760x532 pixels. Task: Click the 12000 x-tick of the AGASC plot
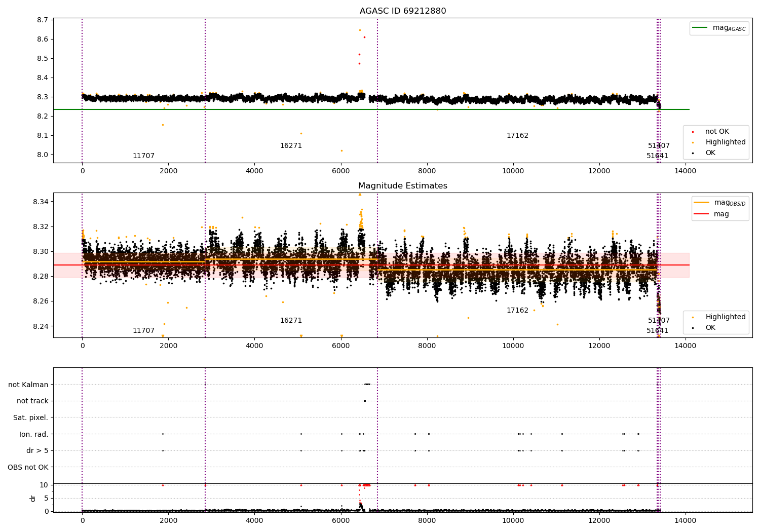coord(599,171)
